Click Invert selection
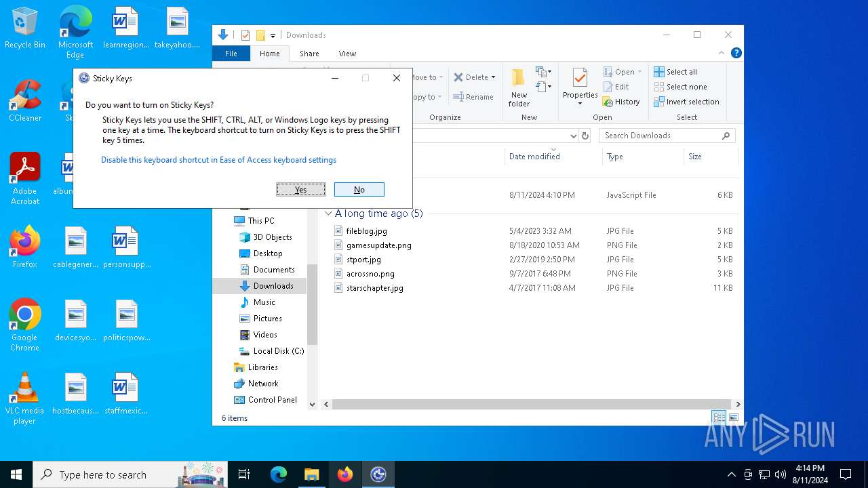The width and height of the screenshot is (868, 488). (686, 102)
